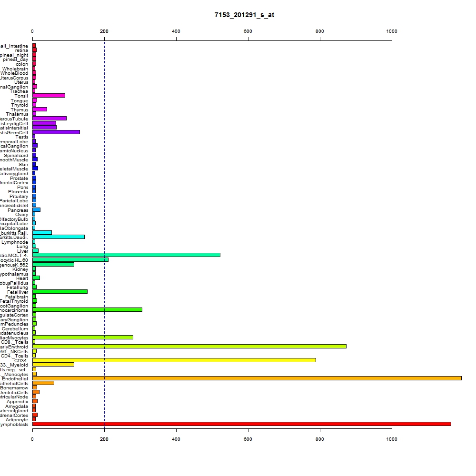476x476 pixels.
Task: Click the dashed blue 200 threshold line
Action: [104, 234]
